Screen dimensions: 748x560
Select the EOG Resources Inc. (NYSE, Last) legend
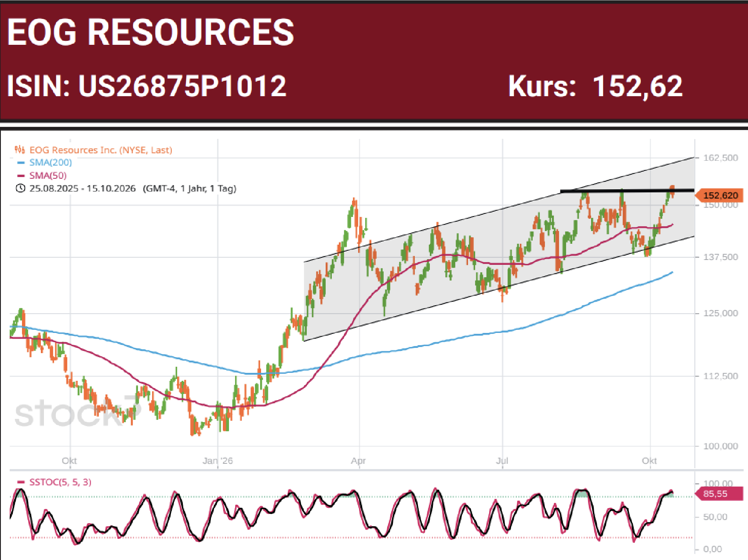click(101, 150)
